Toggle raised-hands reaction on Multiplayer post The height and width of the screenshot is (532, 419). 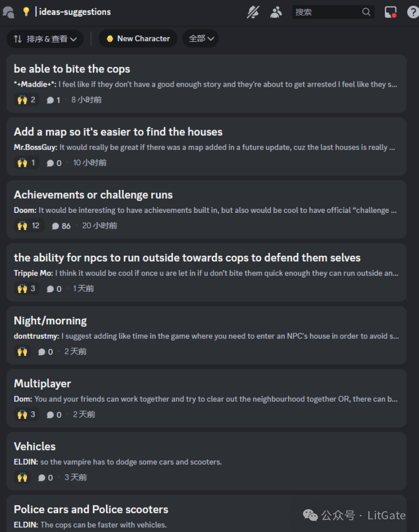coord(26,414)
